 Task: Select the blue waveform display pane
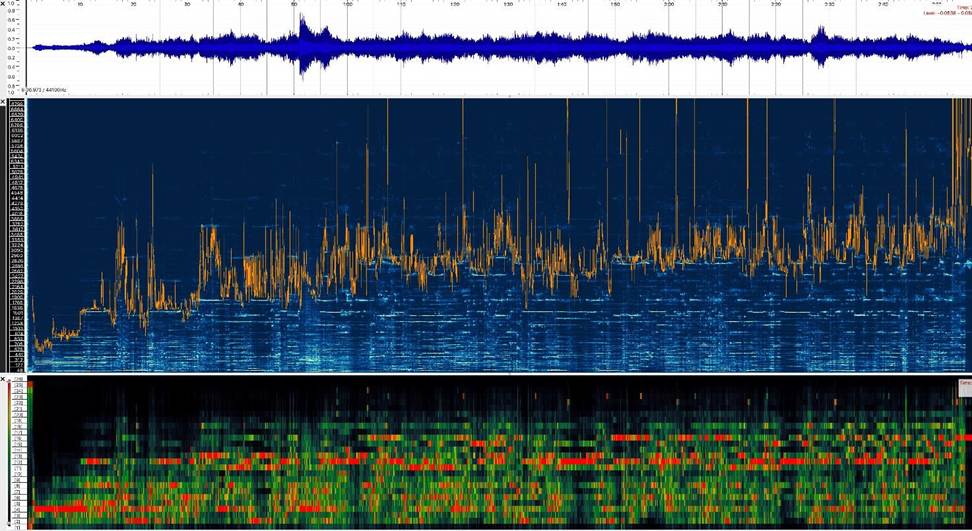[x=499, y=48]
